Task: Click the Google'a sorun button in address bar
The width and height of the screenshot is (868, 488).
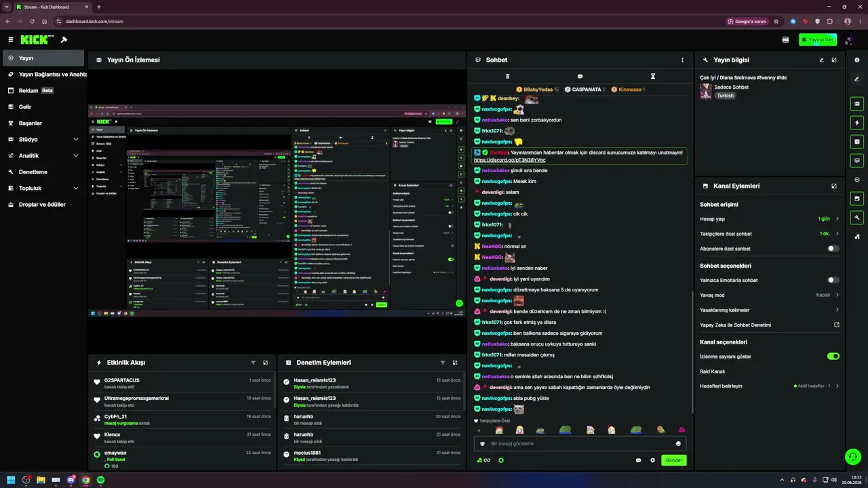Action: tap(747, 21)
